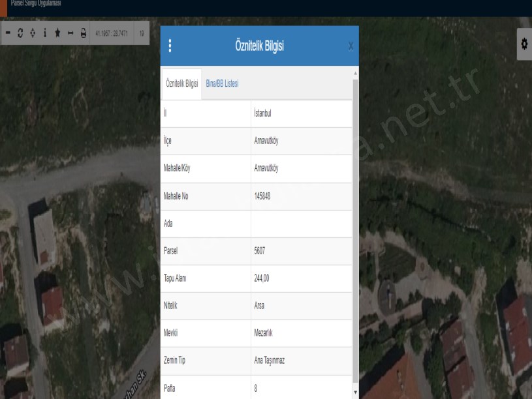The image size is (532, 399).
Task: Click the star favorites icon
Action: pos(57,33)
